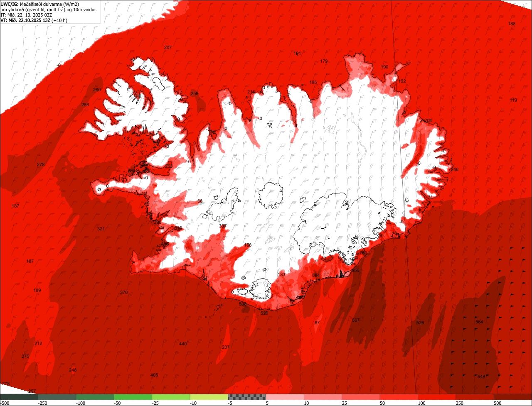Screen dimensions: 532x406
Task: Click the flux value '216' on the north coast
Action: tap(251, 92)
